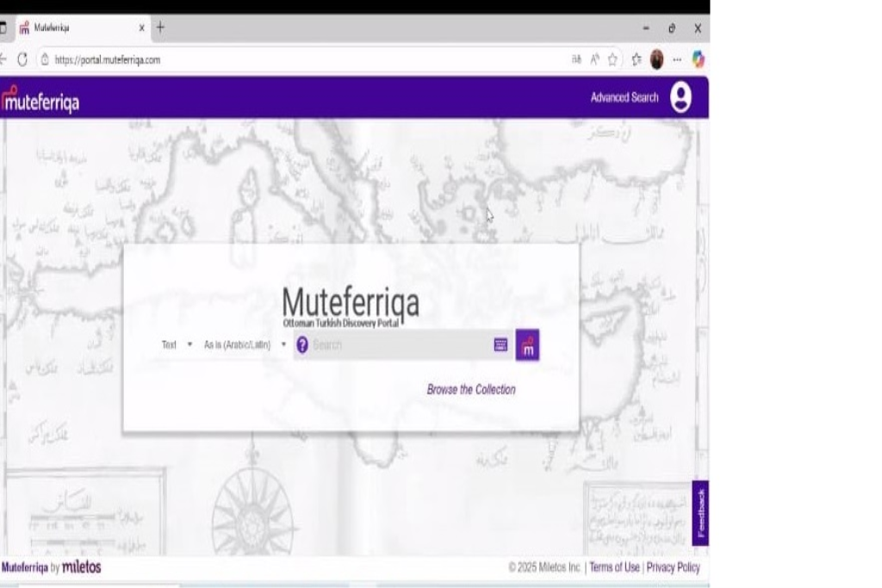Open Advanced Search in header
The width and height of the screenshot is (882, 588).
point(624,97)
